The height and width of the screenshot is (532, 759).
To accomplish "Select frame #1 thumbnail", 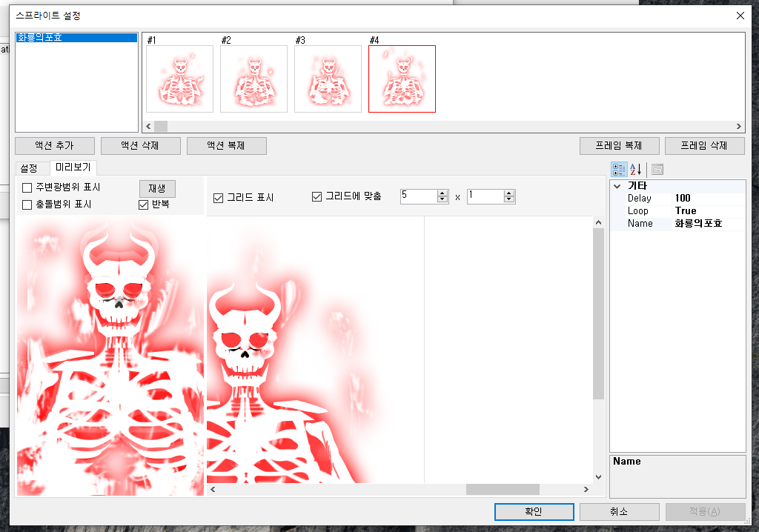I will (179, 79).
